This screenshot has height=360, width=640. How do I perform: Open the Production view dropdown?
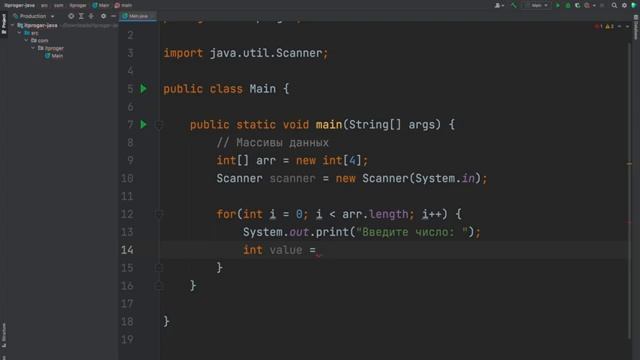coord(33,16)
